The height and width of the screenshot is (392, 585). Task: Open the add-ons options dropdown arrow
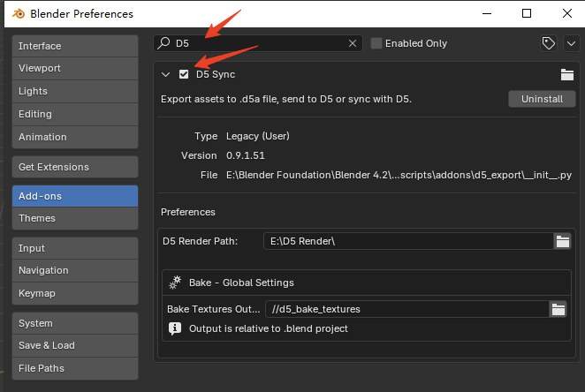(571, 43)
